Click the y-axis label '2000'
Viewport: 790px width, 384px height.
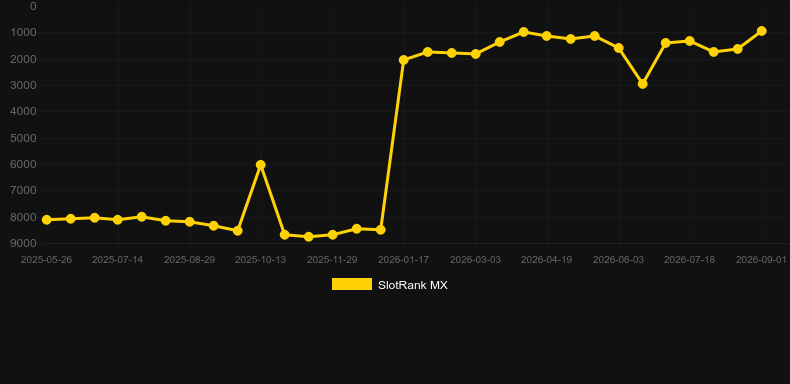click(24, 59)
